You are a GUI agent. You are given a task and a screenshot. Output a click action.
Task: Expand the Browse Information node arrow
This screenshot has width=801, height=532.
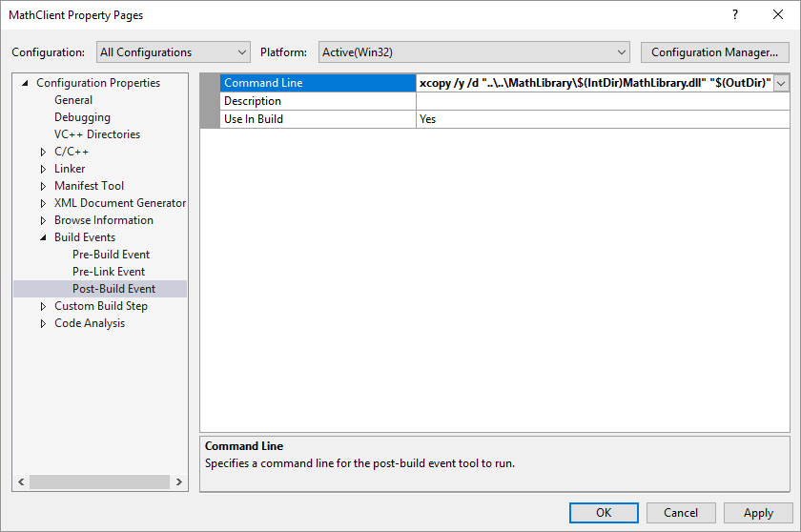(44, 220)
